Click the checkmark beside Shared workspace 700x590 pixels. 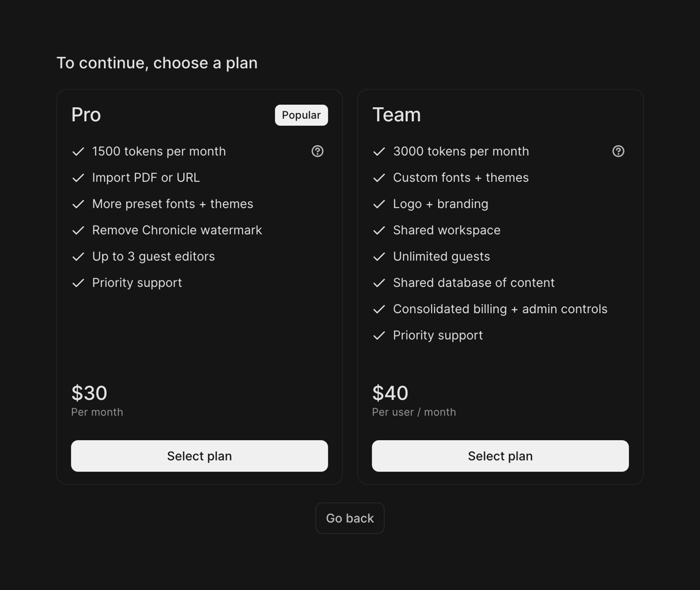(379, 230)
